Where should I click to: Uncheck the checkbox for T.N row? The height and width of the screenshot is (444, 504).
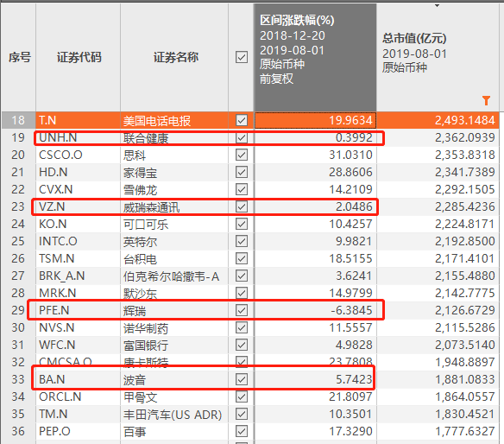click(242, 120)
